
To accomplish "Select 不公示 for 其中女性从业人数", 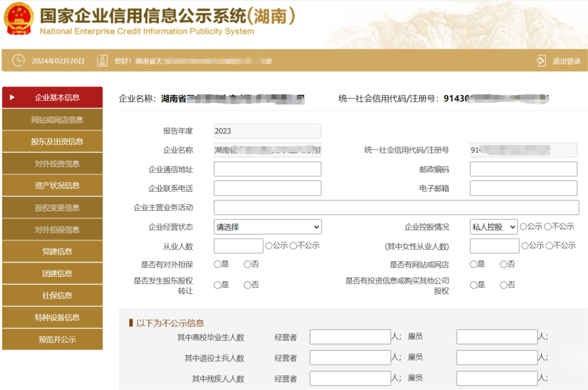I will coord(549,246).
